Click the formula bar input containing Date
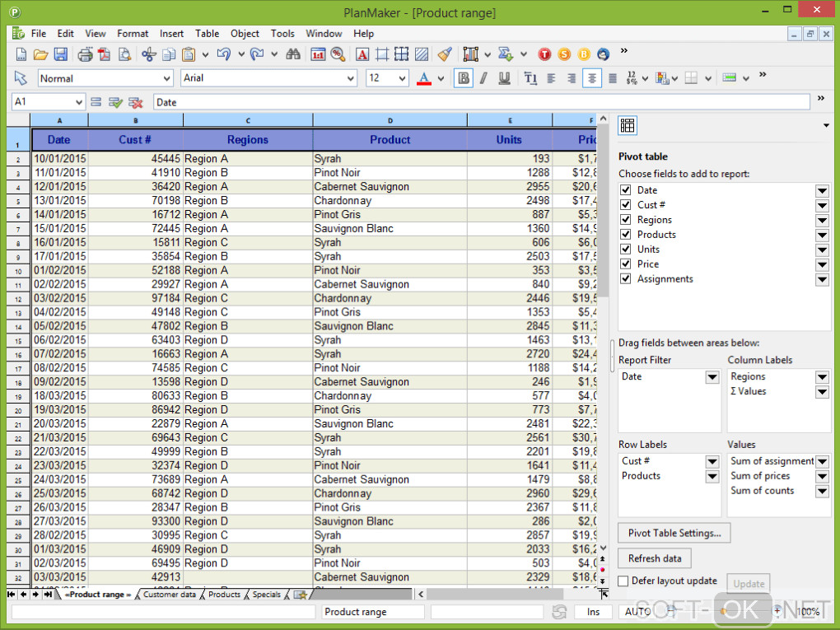This screenshot has height=630, width=840. 481,102
